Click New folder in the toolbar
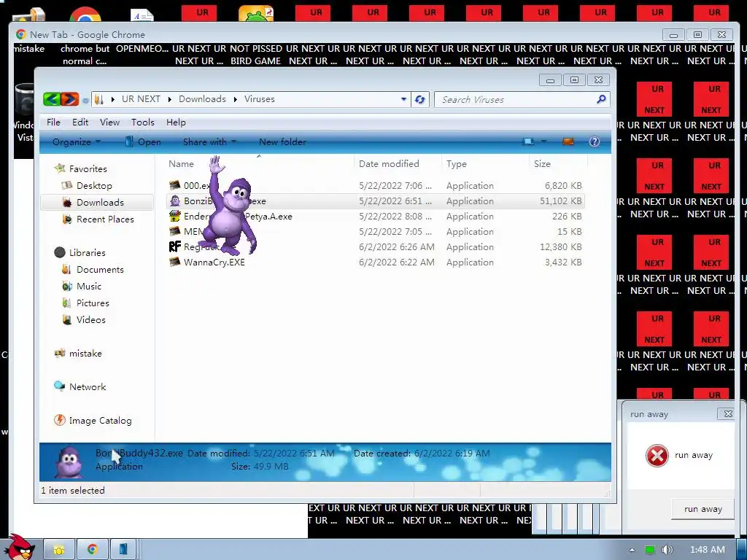 (x=282, y=142)
